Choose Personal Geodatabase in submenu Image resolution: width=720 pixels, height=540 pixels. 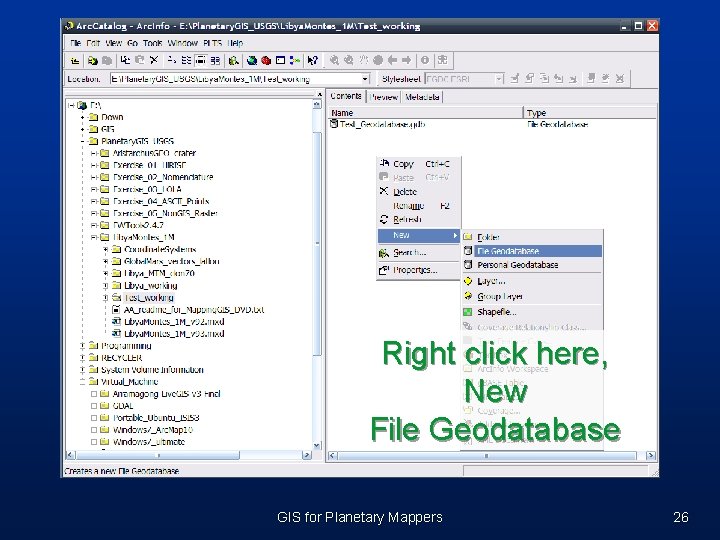point(532,265)
